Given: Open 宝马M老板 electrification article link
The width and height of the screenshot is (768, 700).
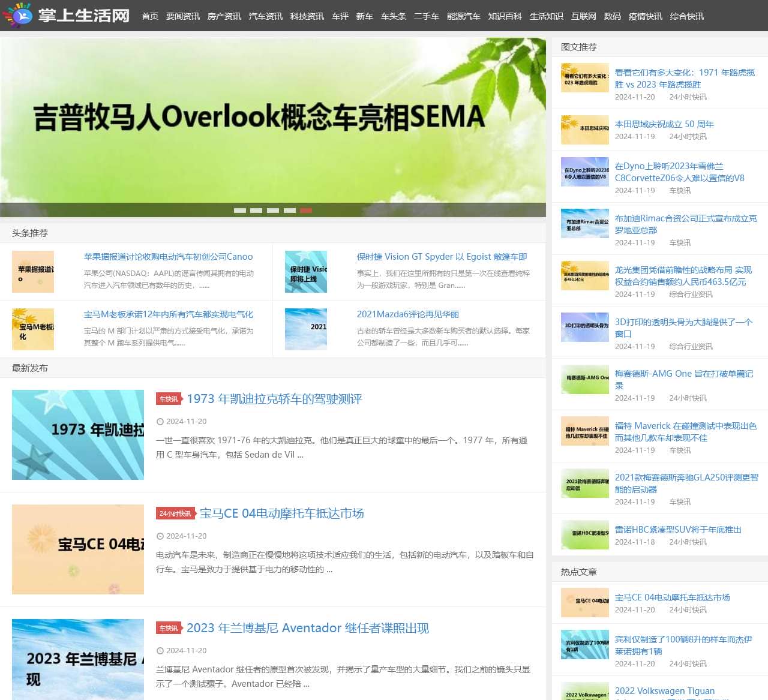Looking at the screenshot, I should coord(169,314).
